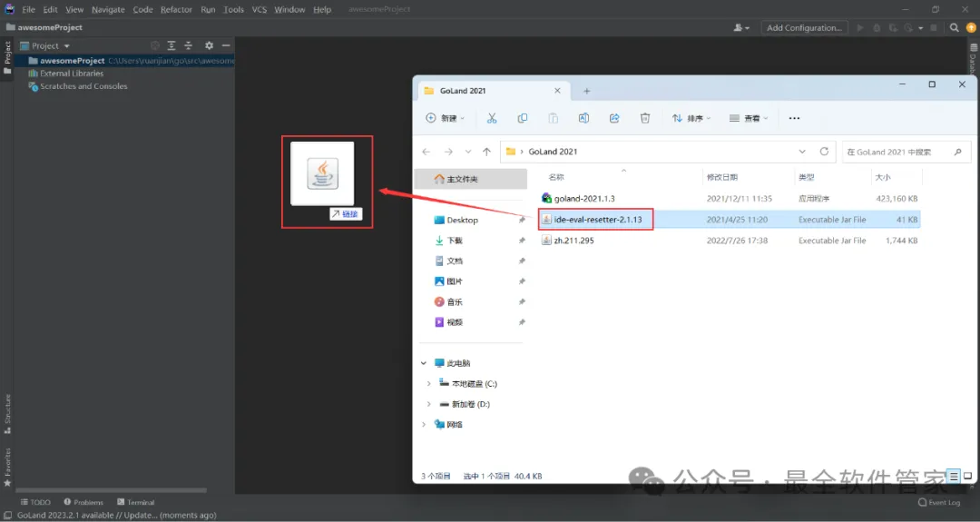Image resolution: width=980 pixels, height=522 pixels.
Task: Expand the 网络 tree node
Action: point(424,425)
